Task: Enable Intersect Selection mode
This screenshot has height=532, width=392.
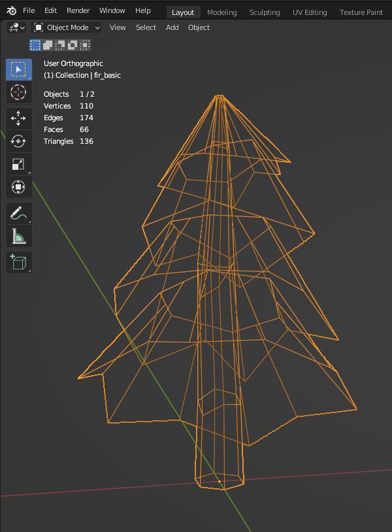Action: 85,45
